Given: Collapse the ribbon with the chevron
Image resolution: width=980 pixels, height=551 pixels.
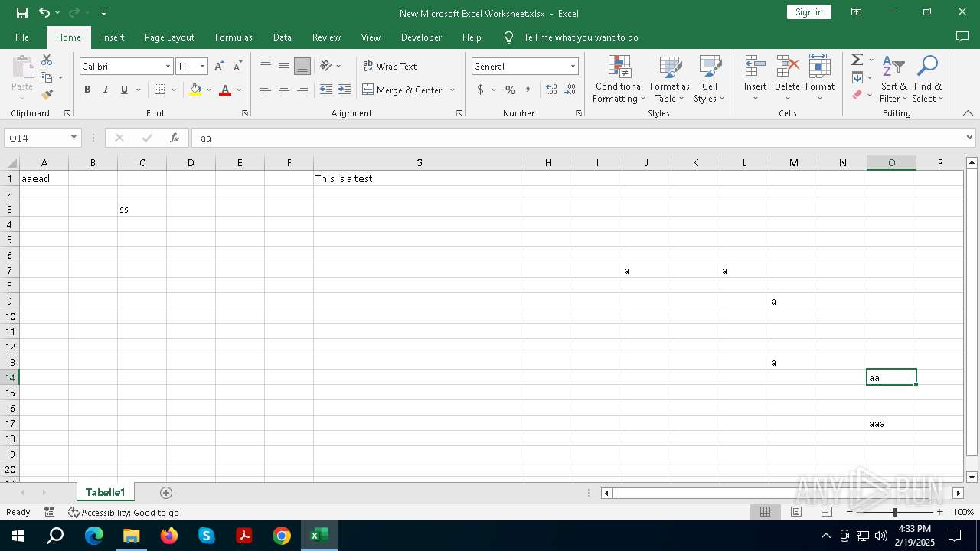Looking at the screenshot, I should [x=968, y=113].
